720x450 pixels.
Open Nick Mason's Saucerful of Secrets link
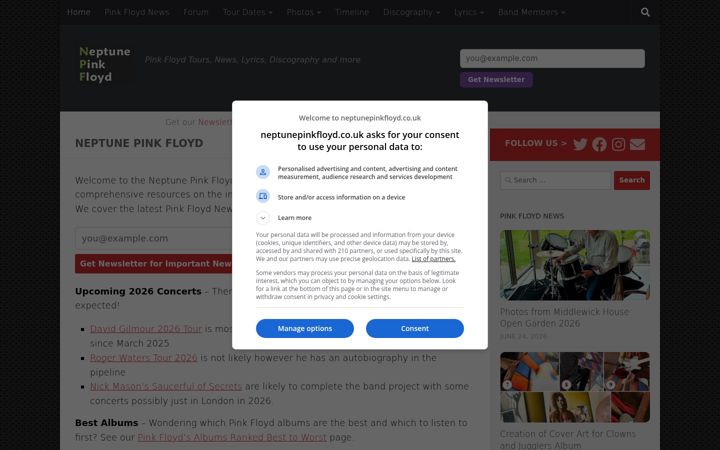[166, 386]
